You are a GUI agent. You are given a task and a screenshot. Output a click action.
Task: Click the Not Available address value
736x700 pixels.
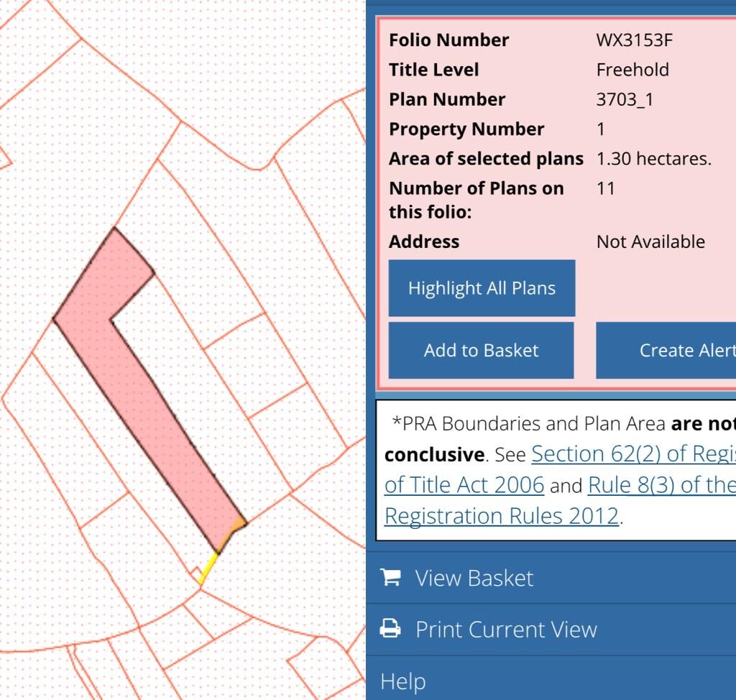650,242
